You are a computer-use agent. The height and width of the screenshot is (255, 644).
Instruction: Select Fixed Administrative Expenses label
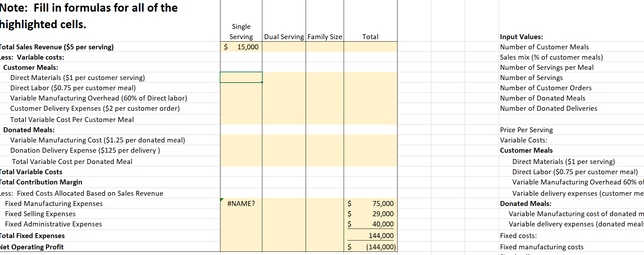[54, 224]
